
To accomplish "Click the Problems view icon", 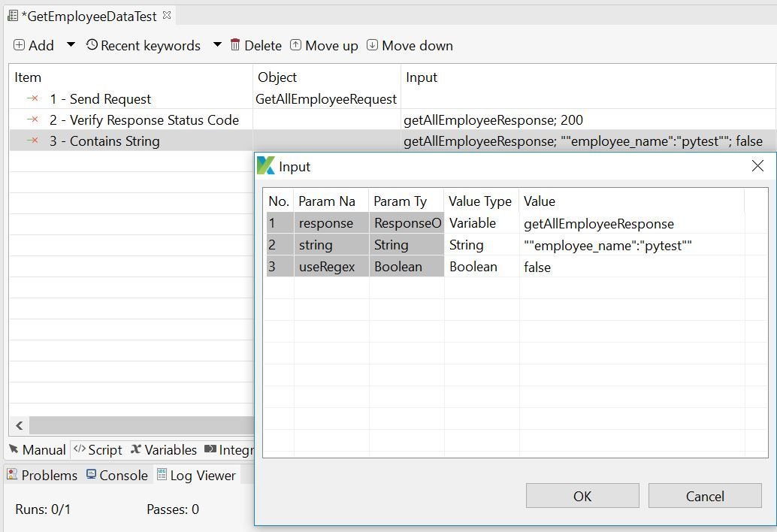I will 12,475.
